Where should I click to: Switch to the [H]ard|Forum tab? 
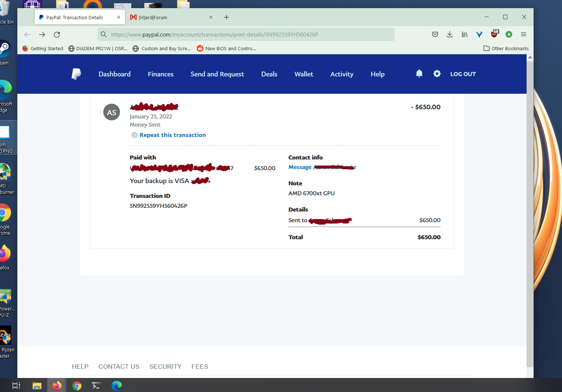[170, 17]
